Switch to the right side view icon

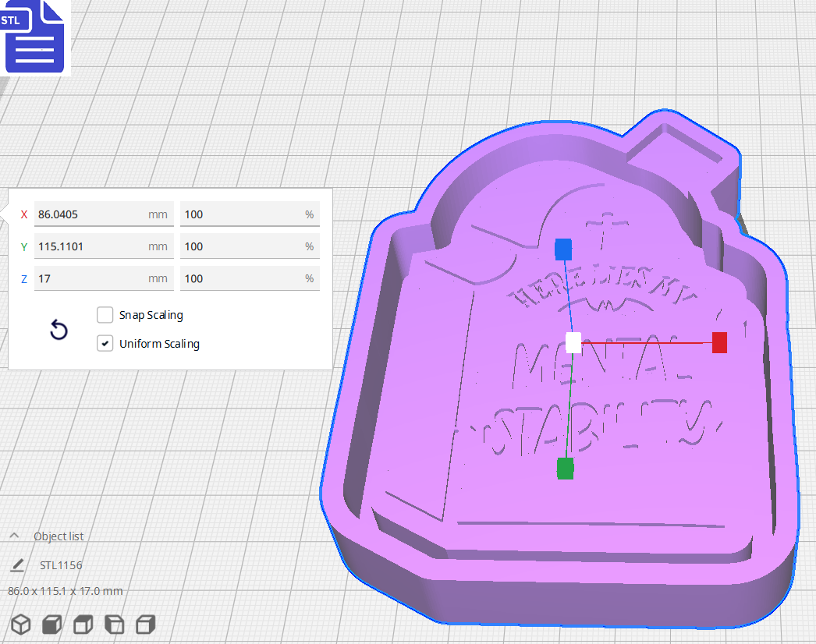(x=145, y=624)
